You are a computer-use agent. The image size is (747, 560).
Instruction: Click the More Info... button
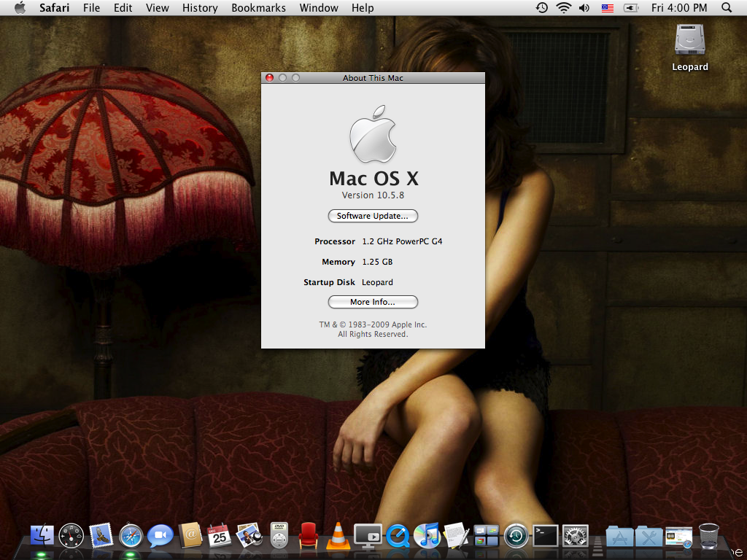point(373,302)
